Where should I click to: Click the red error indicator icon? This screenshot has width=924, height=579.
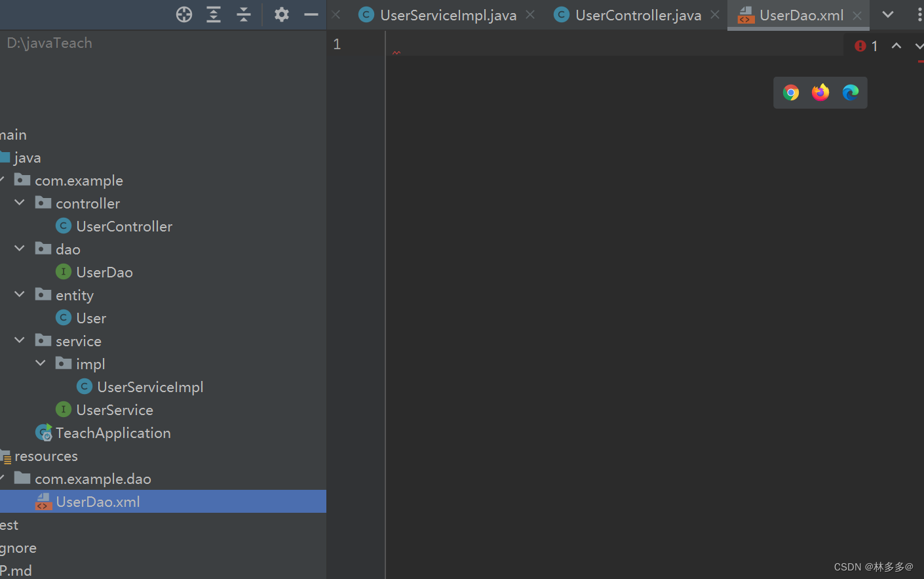pos(860,45)
